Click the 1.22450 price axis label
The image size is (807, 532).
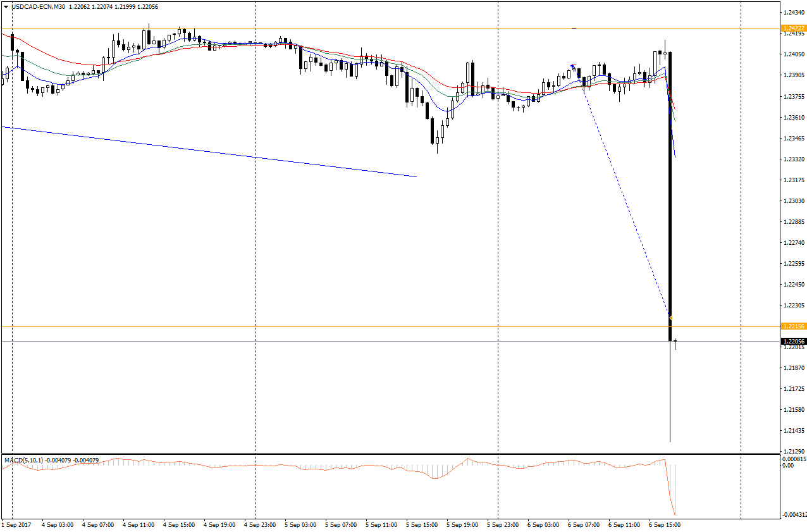pos(794,284)
